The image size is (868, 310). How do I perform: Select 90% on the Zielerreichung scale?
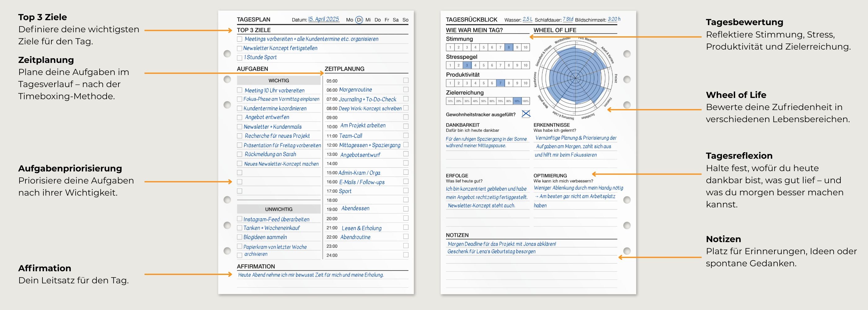pyautogui.click(x=517, y=101)
